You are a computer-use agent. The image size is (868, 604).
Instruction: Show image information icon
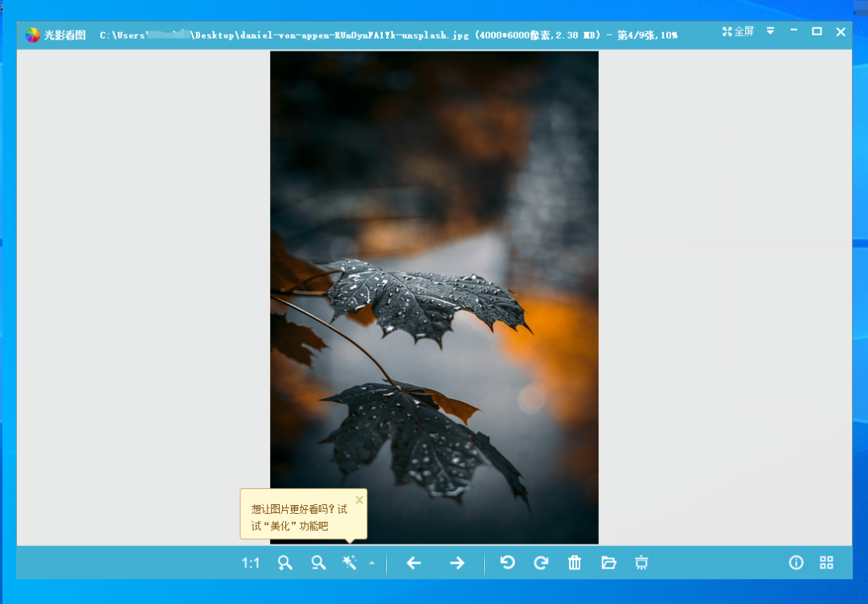(796, 563)
